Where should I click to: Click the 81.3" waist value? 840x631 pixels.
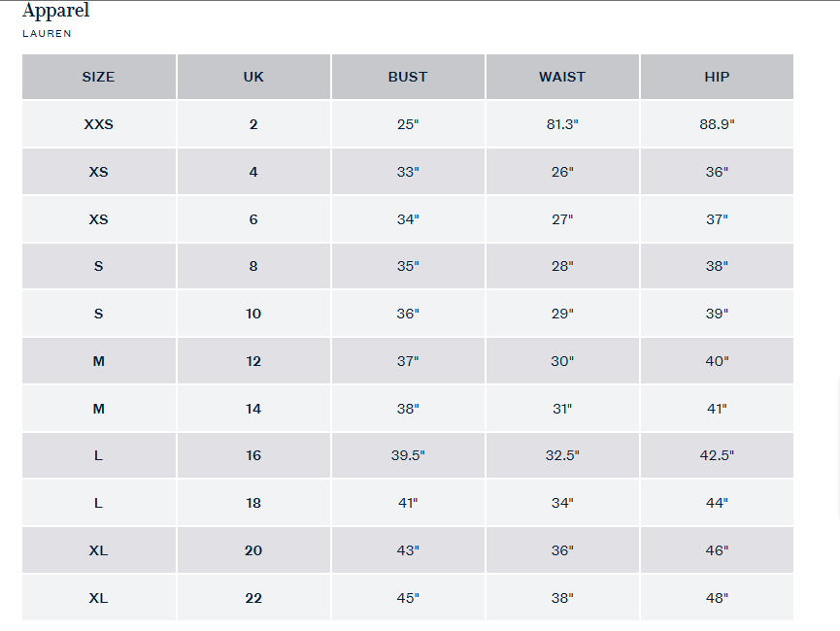click(562, 124)
